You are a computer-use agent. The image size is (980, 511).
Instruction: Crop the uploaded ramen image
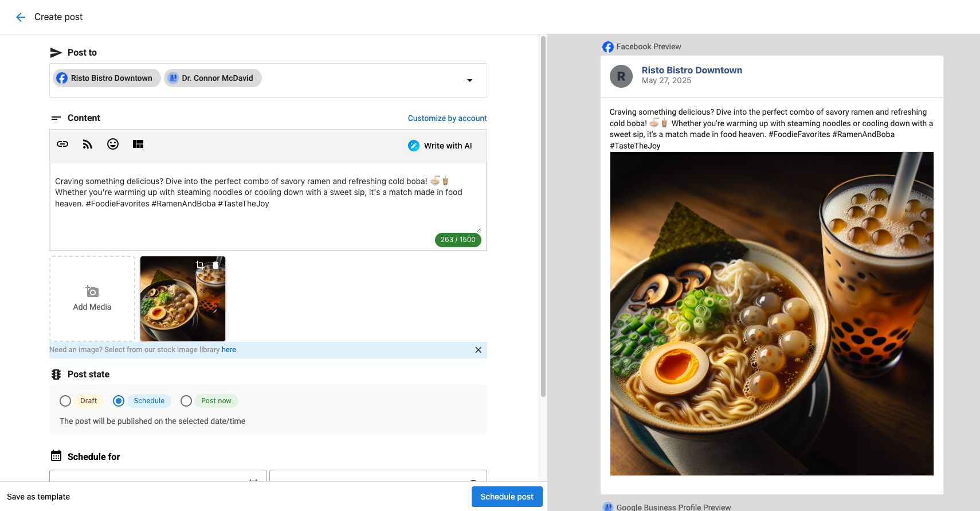click(x=199, y=264)
